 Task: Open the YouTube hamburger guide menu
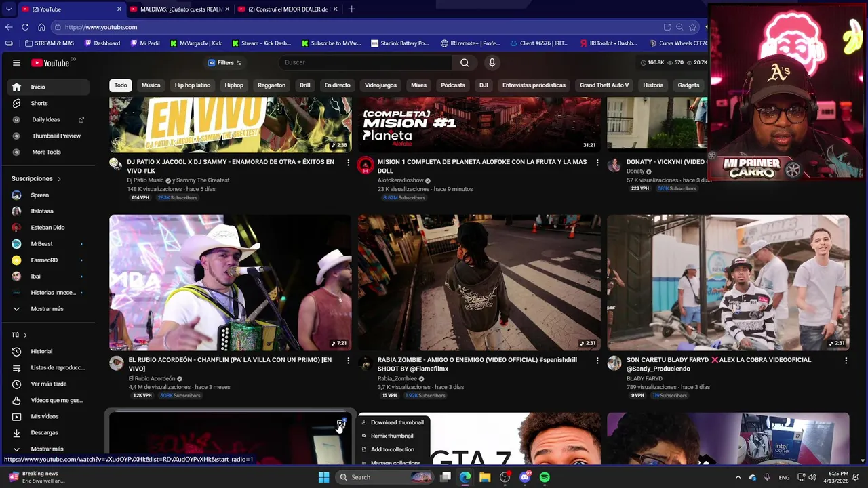(16, 63)
